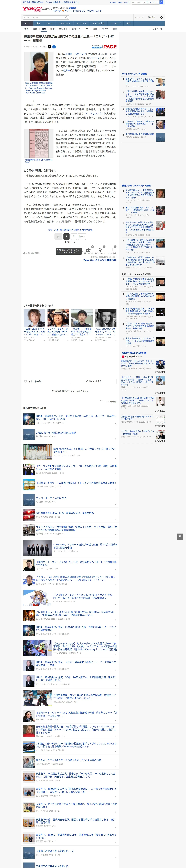Select the エキスパート navigation tab
The image size is (186, 868).
tap(64, 24)
